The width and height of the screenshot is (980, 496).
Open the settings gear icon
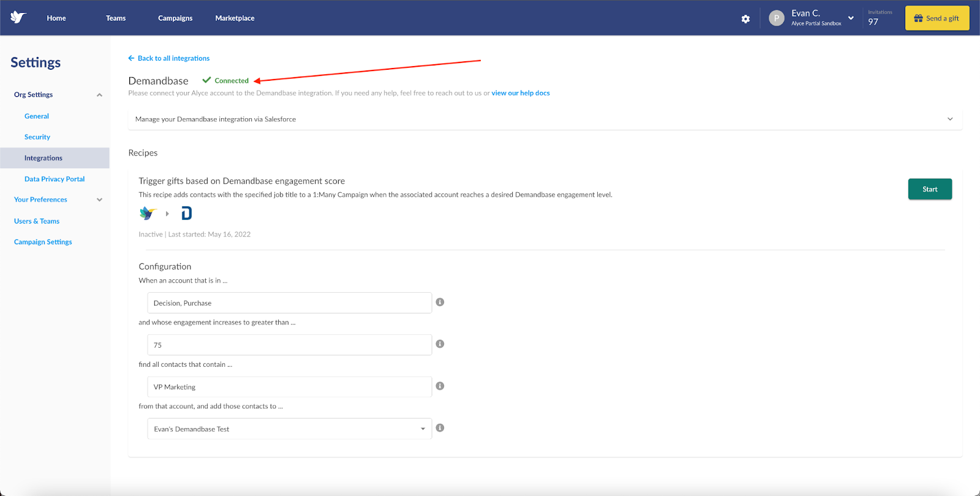click(x=745, y=19)
